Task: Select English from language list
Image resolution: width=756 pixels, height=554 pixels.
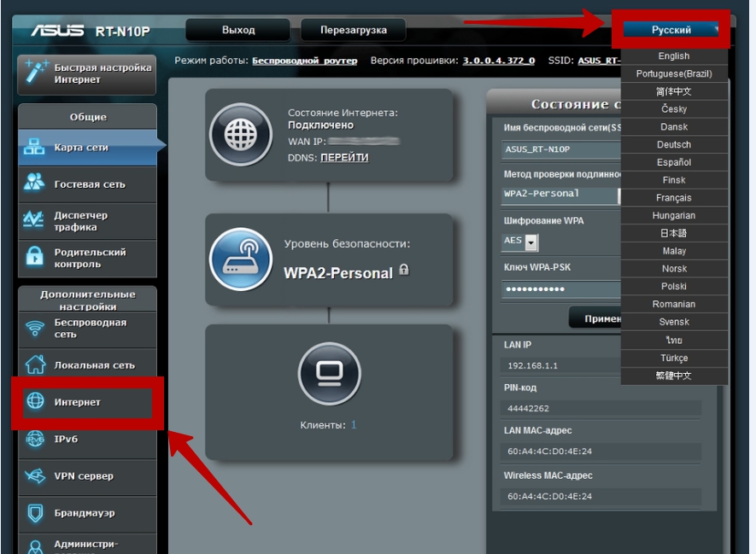Action: 674,55
